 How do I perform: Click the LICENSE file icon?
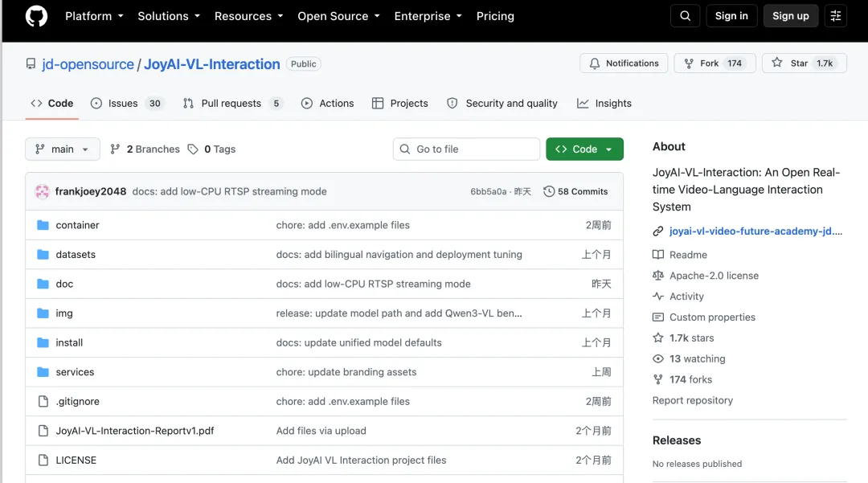pyautogui.click(x=43, y=460)
